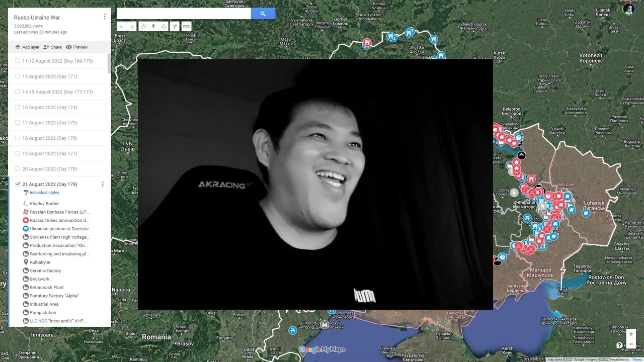Click the blue marker near Bilhorod-Dnistrovskyi
Viewport: 644px width, 362px height.
click(293, 330)
